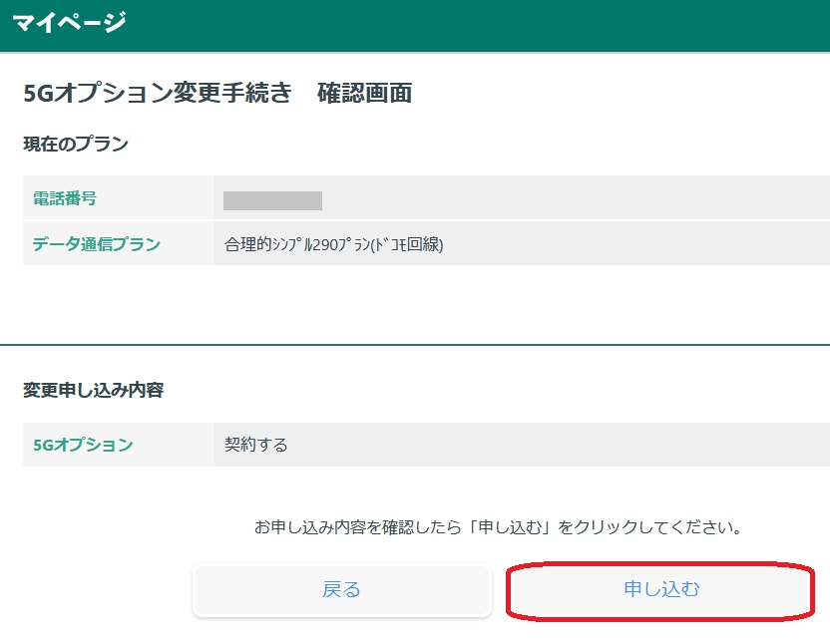
Task: Click the empty area right of 契約する
Action: [x=559, y=445]
